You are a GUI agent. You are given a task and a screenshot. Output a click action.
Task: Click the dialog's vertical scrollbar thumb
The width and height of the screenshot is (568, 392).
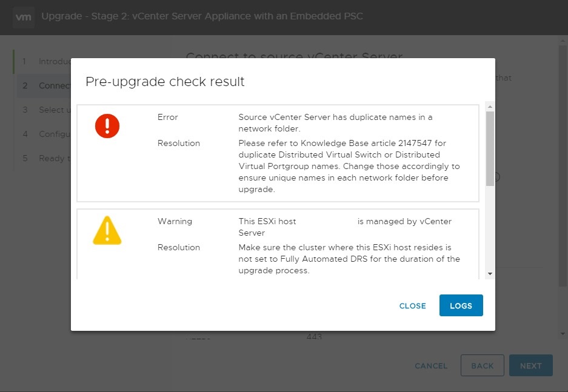click(490, 147)
